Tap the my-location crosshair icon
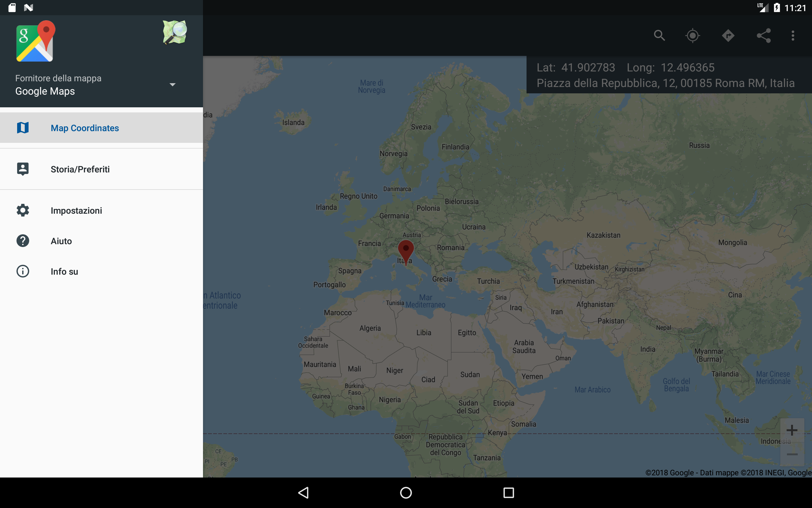The image size is (812, 508). click(692, 36)
